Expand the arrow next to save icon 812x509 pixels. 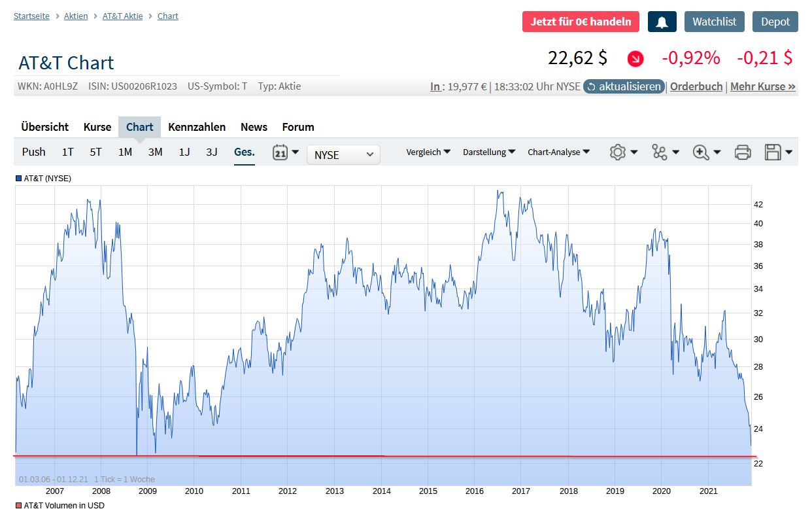789,152
